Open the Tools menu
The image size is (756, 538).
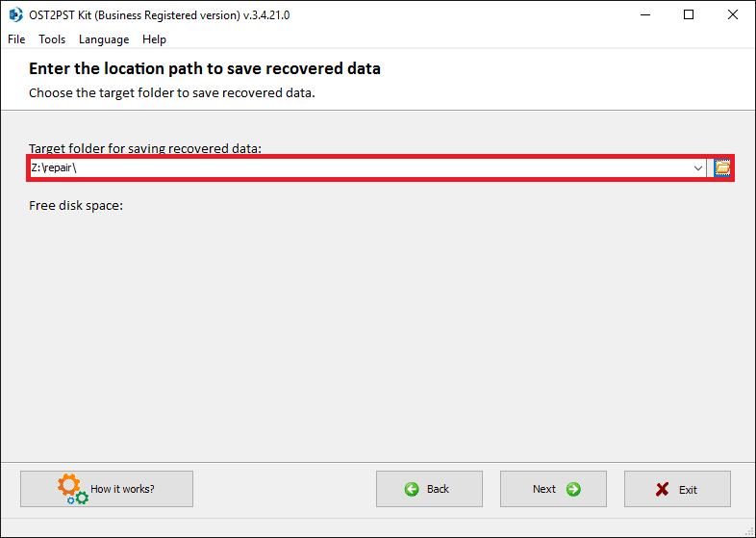[52, 39]
